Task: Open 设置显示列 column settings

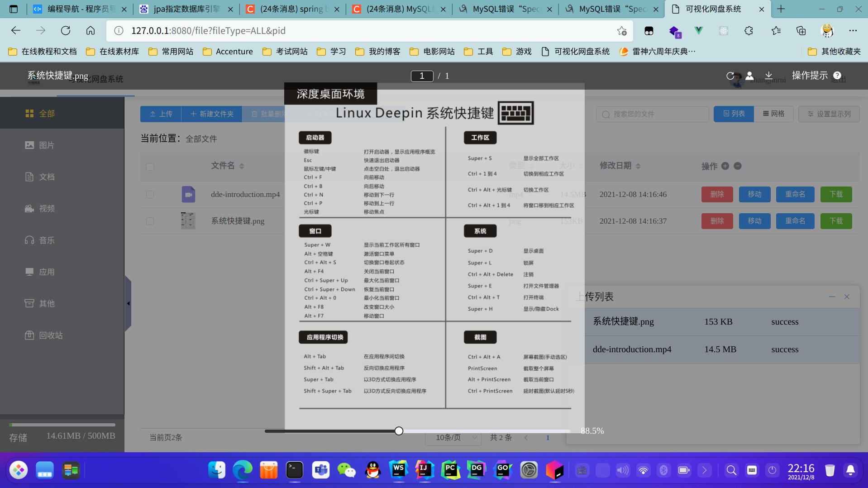Action: click(x=829, y=114)
